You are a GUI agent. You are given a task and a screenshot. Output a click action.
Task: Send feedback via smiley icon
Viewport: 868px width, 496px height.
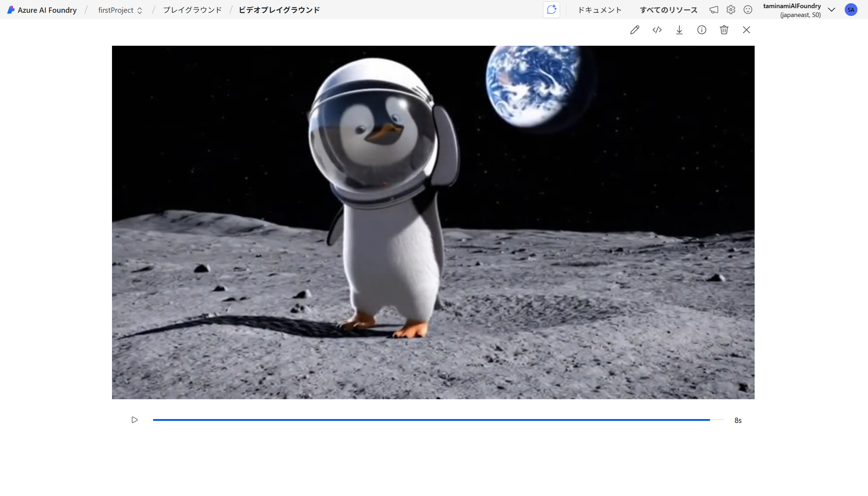pyautogui.click(x=747, y=10)
